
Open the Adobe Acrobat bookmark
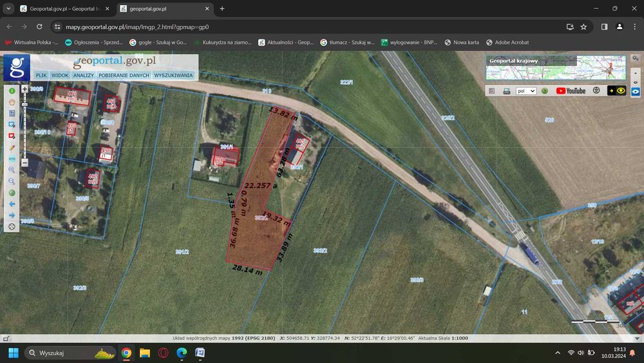[507, 43]
